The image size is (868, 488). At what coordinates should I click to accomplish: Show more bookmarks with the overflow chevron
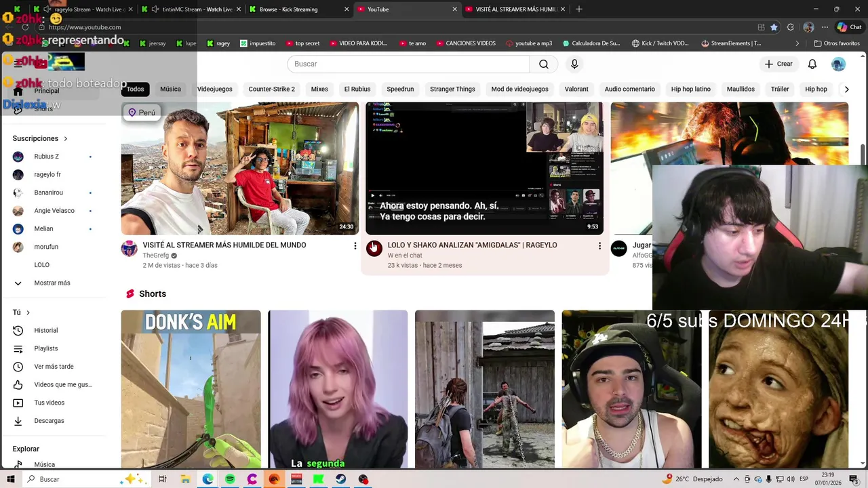click(x=797, y=43)
